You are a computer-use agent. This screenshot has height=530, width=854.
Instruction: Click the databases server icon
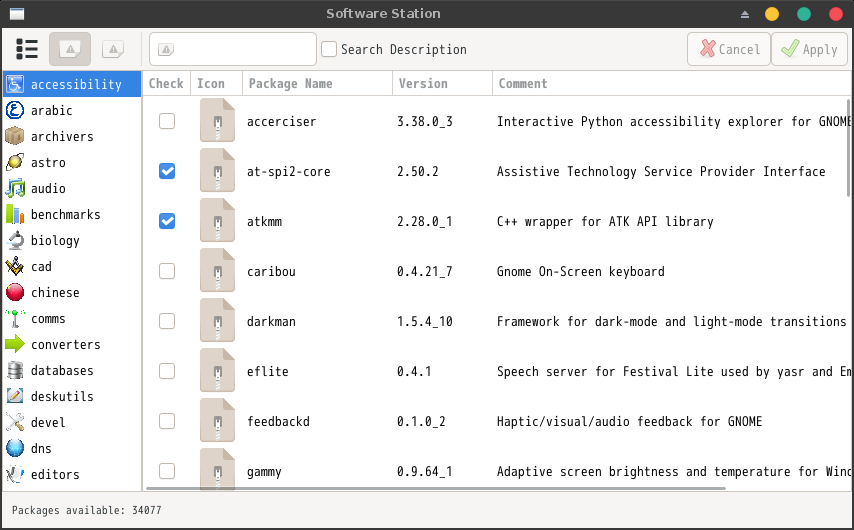click(15, 370)
